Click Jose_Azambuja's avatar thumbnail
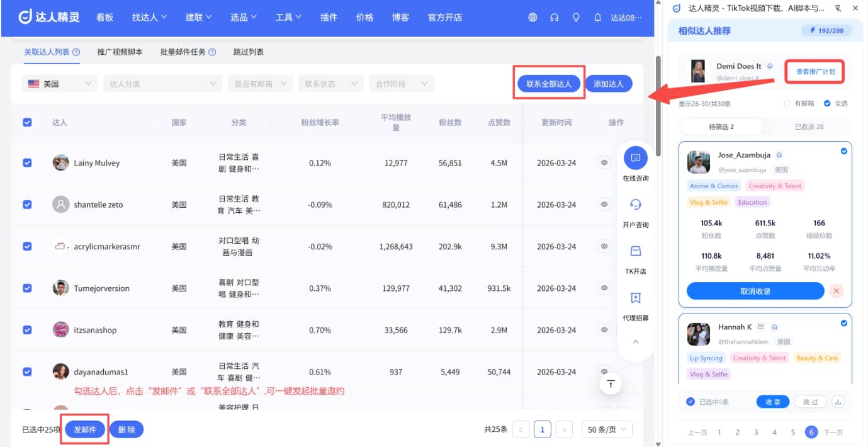This screenshot has height=447, width=868. (699, 162)
